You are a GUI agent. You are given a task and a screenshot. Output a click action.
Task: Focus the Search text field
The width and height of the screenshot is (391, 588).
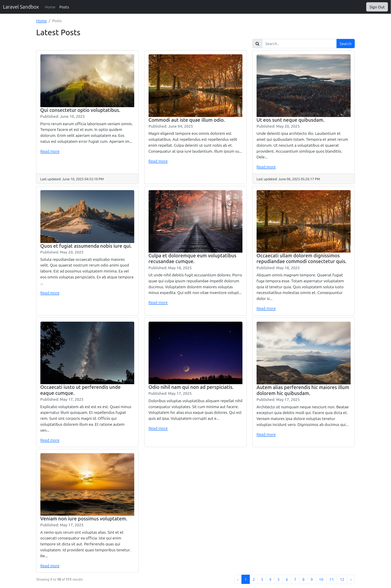click(299, 44)
